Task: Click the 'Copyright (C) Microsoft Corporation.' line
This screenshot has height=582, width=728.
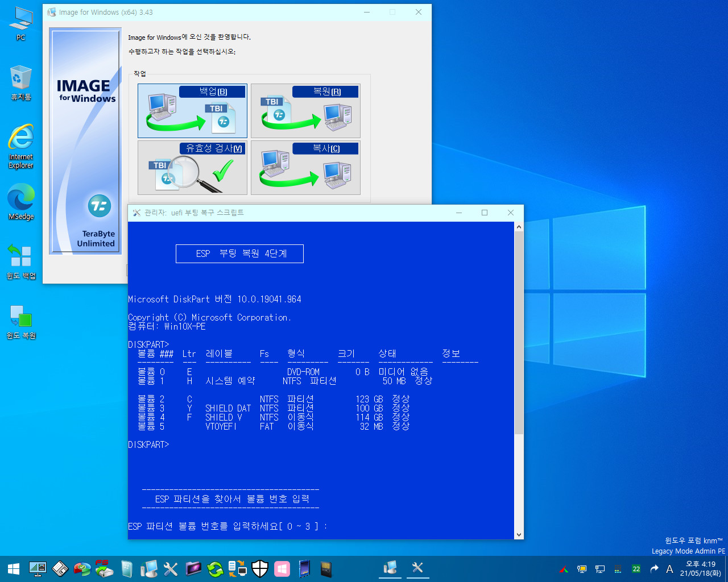Action: click(209, 317)
